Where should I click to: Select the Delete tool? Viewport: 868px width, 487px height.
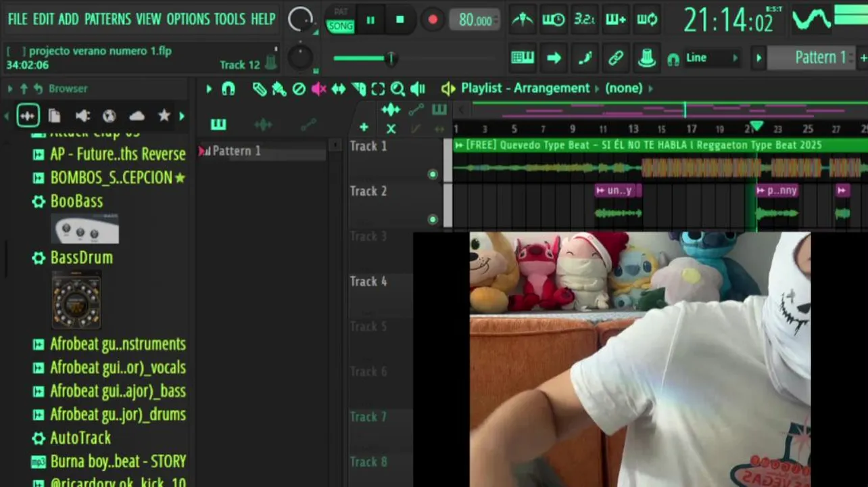pyautogui.click(x=299, y=89)
